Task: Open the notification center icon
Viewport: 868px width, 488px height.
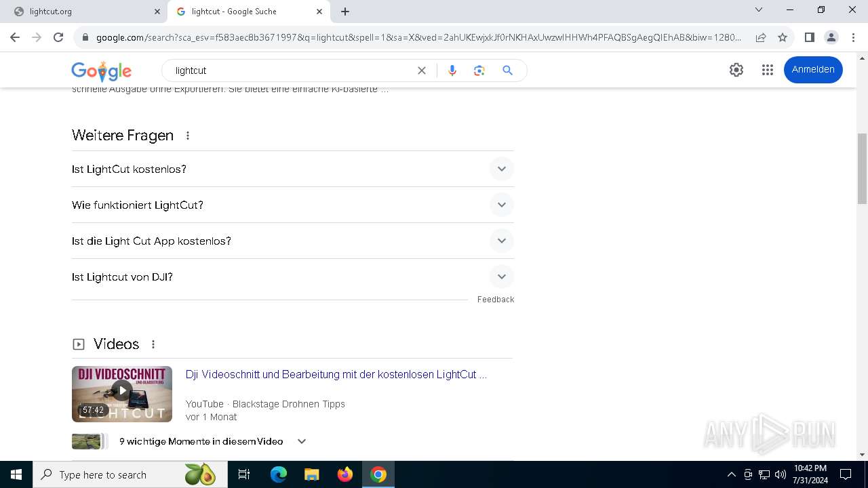Action: click(x=846, y=474)
